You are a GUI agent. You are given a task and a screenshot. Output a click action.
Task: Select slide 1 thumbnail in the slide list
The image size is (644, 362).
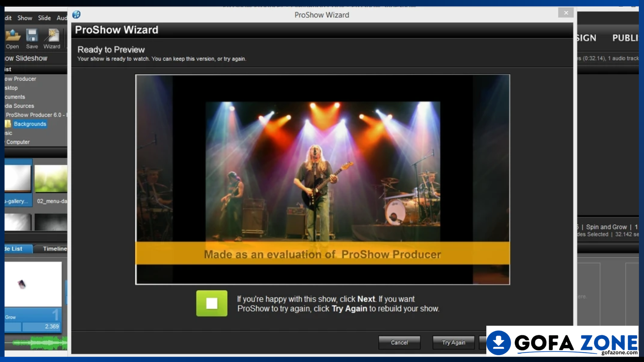click(33, 284)
